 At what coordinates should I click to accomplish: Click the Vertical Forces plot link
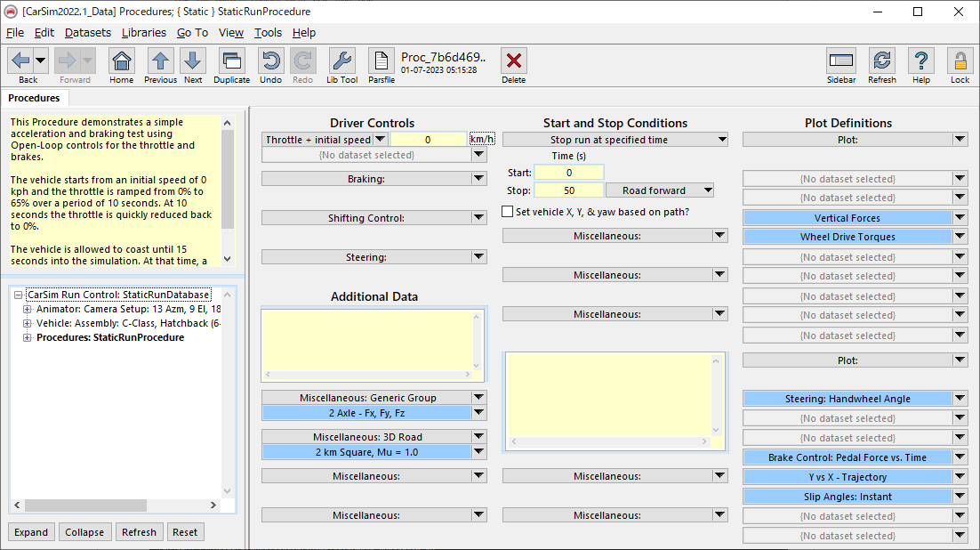[x=847, y=218]
